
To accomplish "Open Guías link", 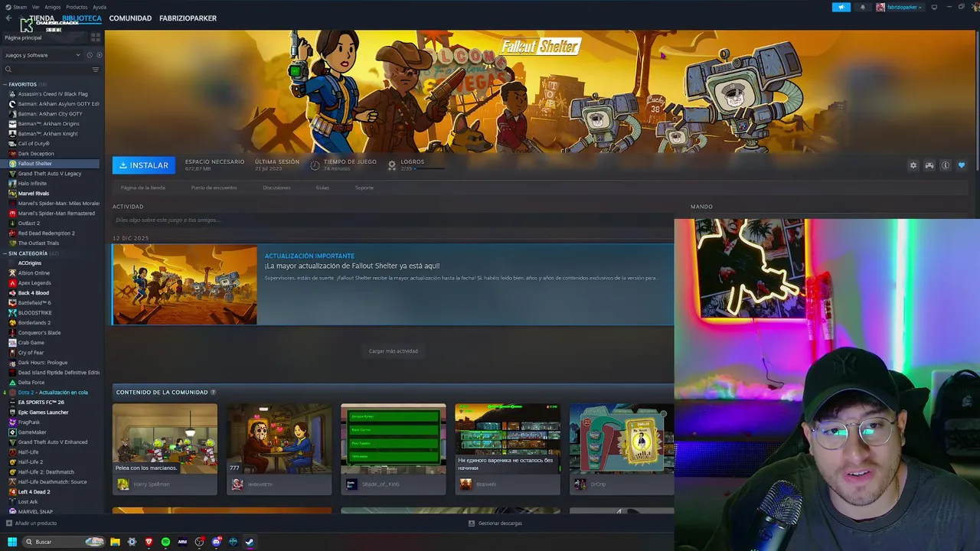I will [322, 187].
